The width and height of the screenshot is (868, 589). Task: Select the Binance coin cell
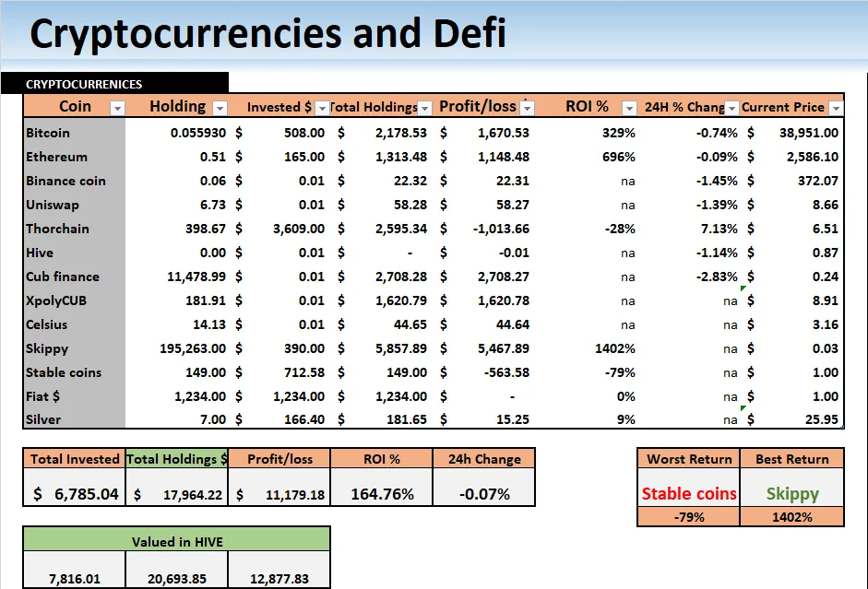[75, 181]
